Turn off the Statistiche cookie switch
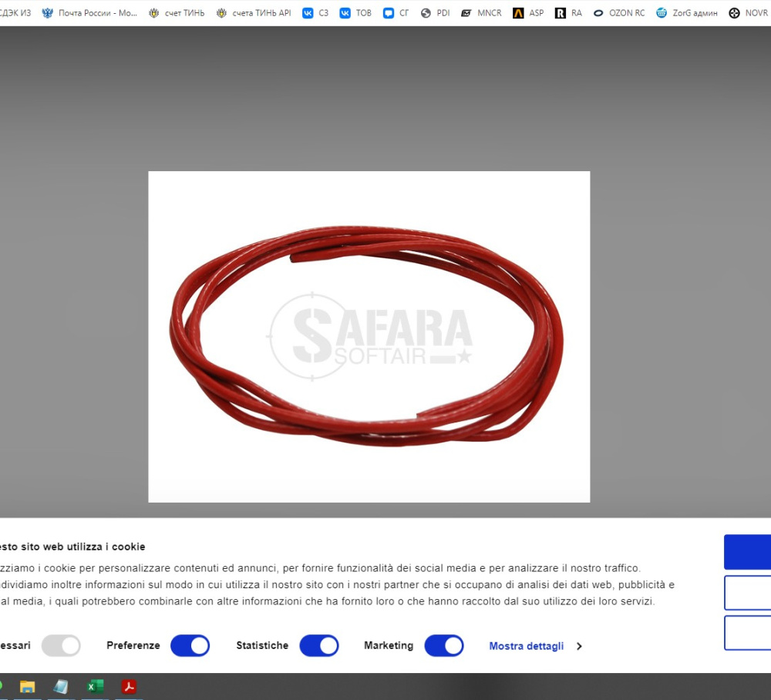The width and height of the screenshot is (771, 700). click(319, 645)
